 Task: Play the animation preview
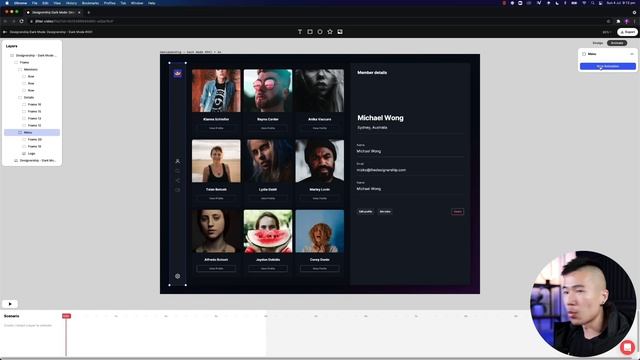pos(10,304)
